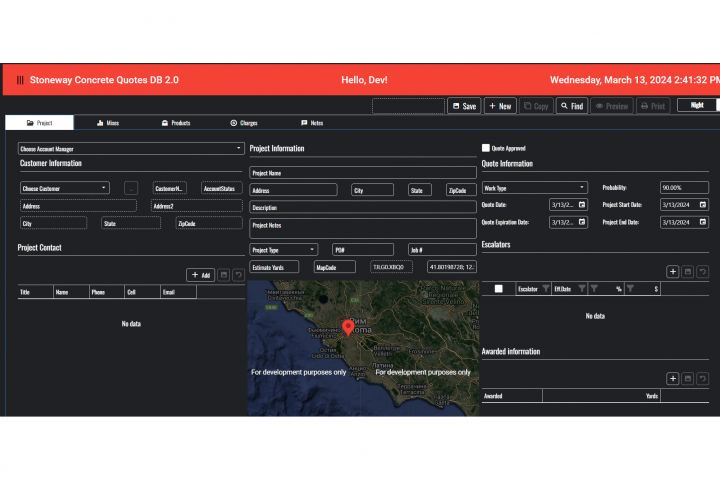Click the CustomerN... field
This screenshot has width=720, height=480.
pos(169,188)
